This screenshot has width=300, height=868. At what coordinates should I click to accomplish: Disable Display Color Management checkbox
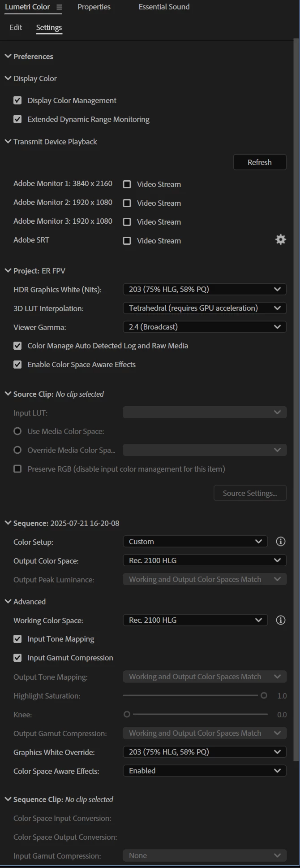(17, 100)
